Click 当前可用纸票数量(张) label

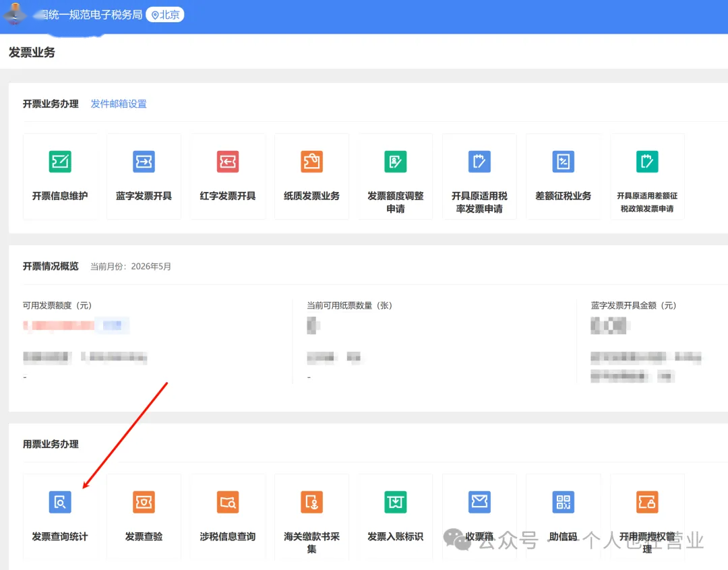(350, 305)
